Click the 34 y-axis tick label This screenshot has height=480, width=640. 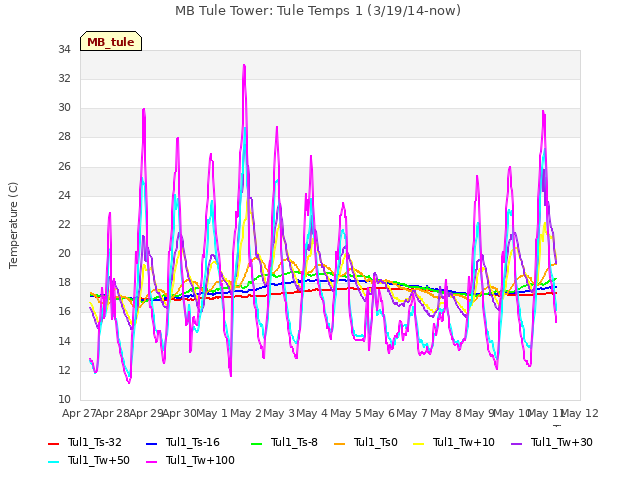point(64,49)
